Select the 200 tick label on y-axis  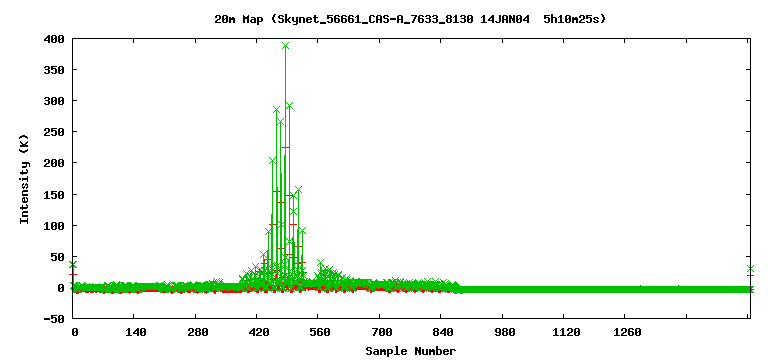pos(54,163)
